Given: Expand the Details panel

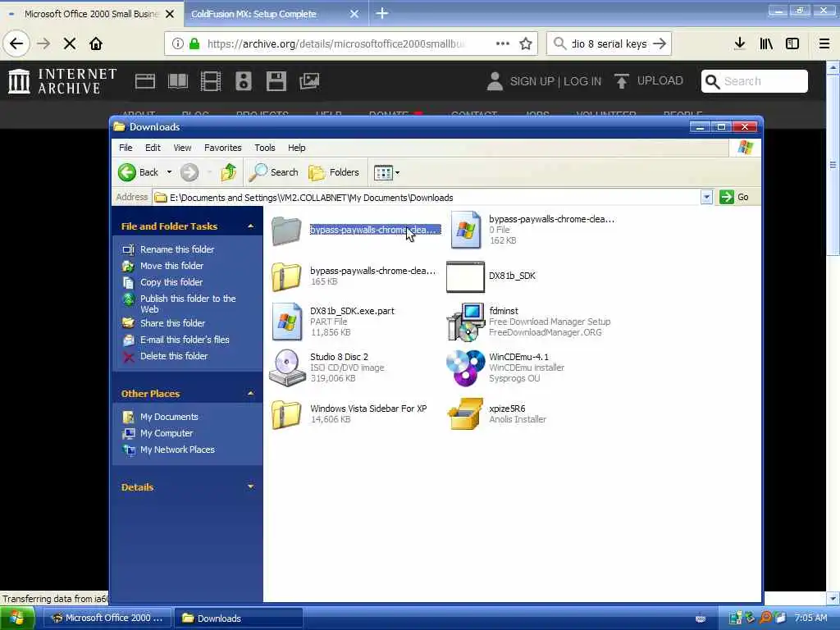Looking at the screenshot, I should pyautogui.click(x=250, y=487).
